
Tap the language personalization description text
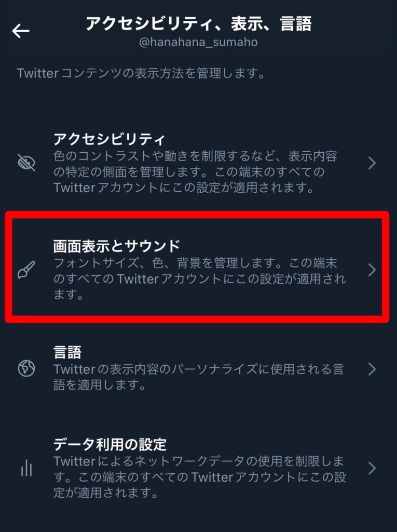(x=199, y=377)
